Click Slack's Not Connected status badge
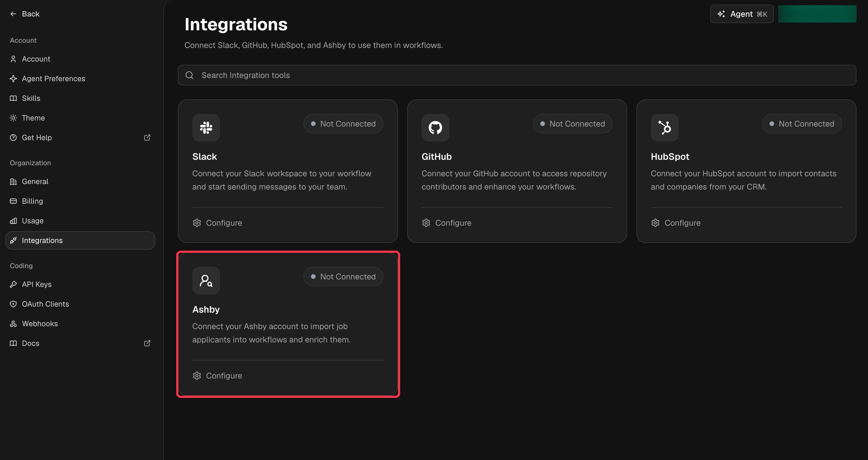Image resolution: width=868 pixels, height=460 pixels. click(343, 124)
